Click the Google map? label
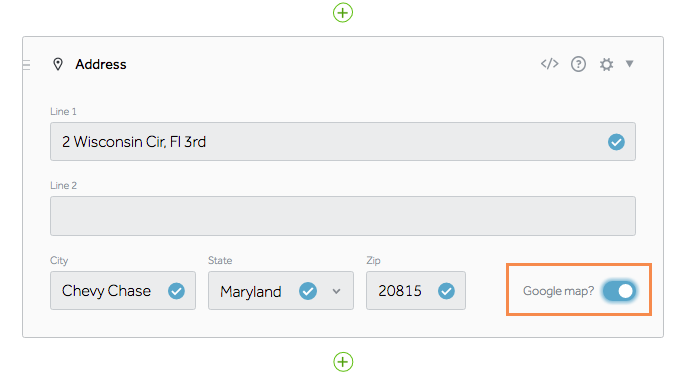 (558, 291)
